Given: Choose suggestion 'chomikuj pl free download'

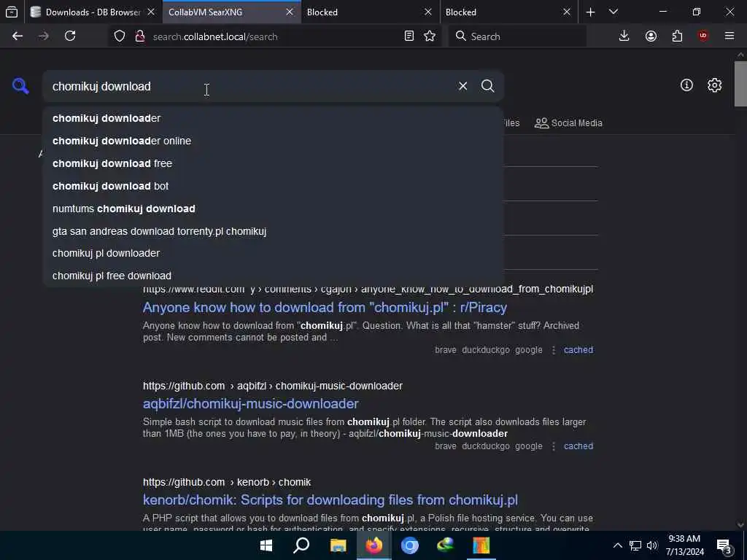Looking at the screenshot, I should (x=273, y=276).
